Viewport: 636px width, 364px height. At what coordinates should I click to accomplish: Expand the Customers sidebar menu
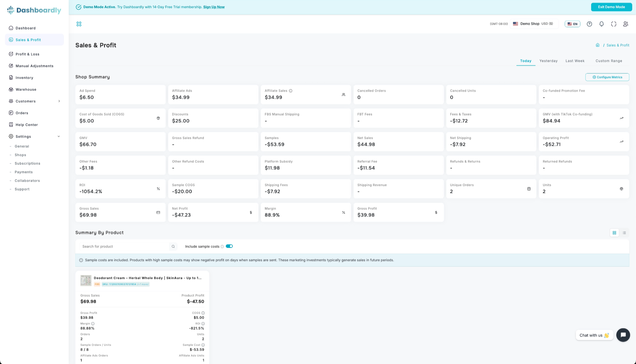point(34,101)
